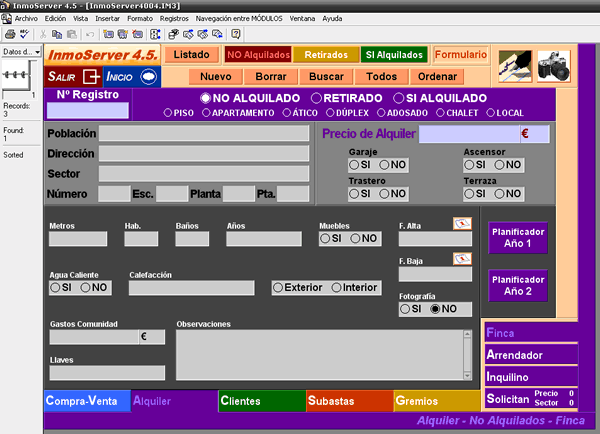The height and width of the screenshot is (434, 600).
Task: Open the Datos d... layout dropdown
Action: tap(21, 52)
